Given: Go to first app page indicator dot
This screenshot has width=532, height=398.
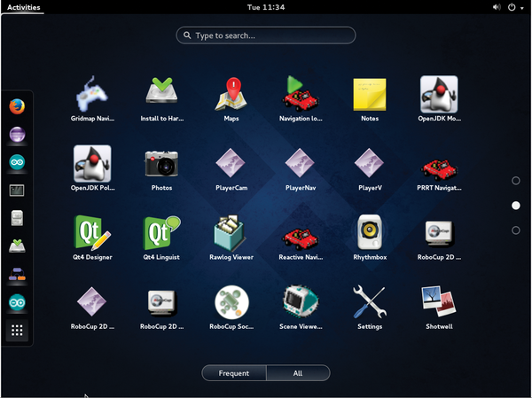Looking at the screenshot, I should coord(516,181).
